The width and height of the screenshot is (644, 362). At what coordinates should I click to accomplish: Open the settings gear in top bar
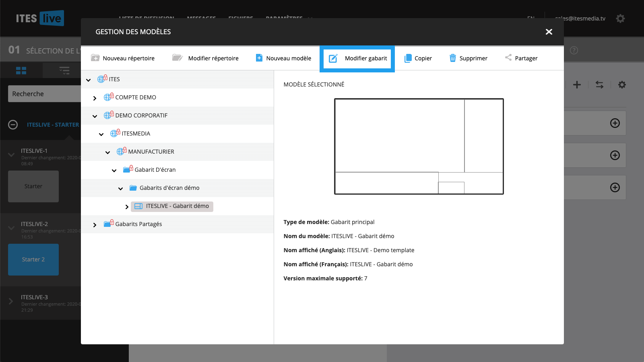(620, 19)
